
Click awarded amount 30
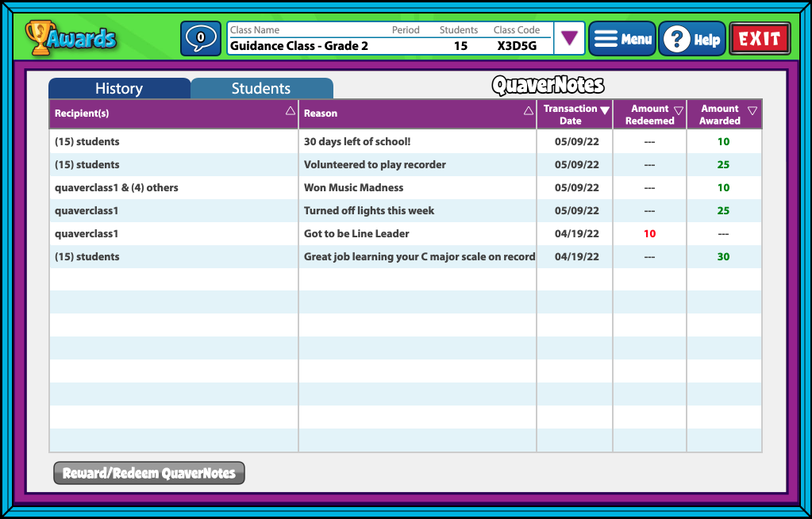pyautogui.click(x=723, y=257)
